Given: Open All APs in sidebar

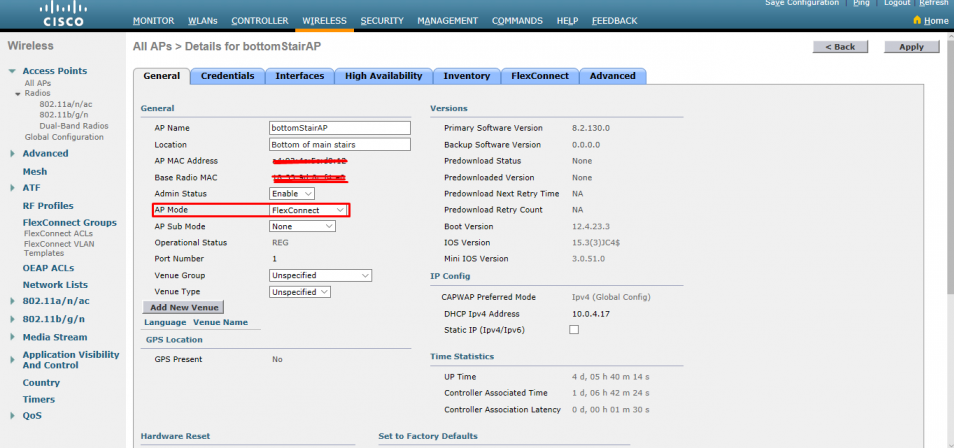Looking at the screenshot, I should click(x=38, y=83).
